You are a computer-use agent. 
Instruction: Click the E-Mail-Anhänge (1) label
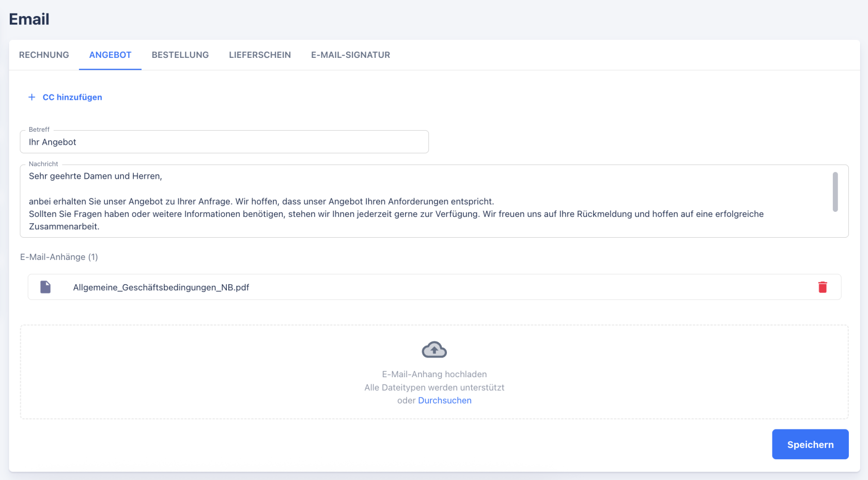point(59,257)
